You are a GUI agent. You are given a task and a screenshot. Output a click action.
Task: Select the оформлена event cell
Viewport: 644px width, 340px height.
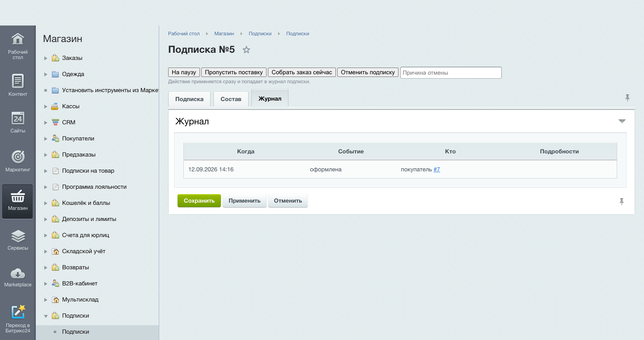click(326, 170)
